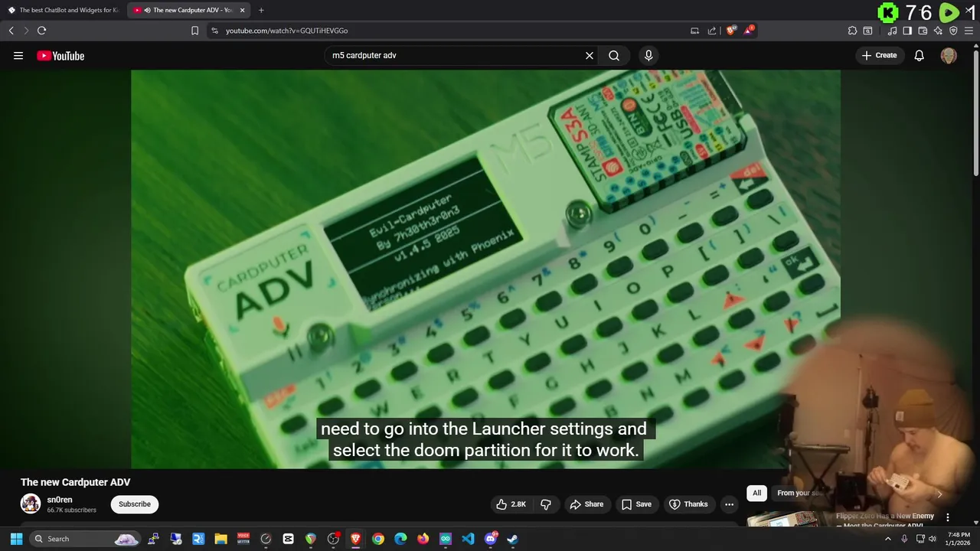This screenshot has height=551, width=980.
Task: Open Brave VPN shield icon
Action: [953, 31]
